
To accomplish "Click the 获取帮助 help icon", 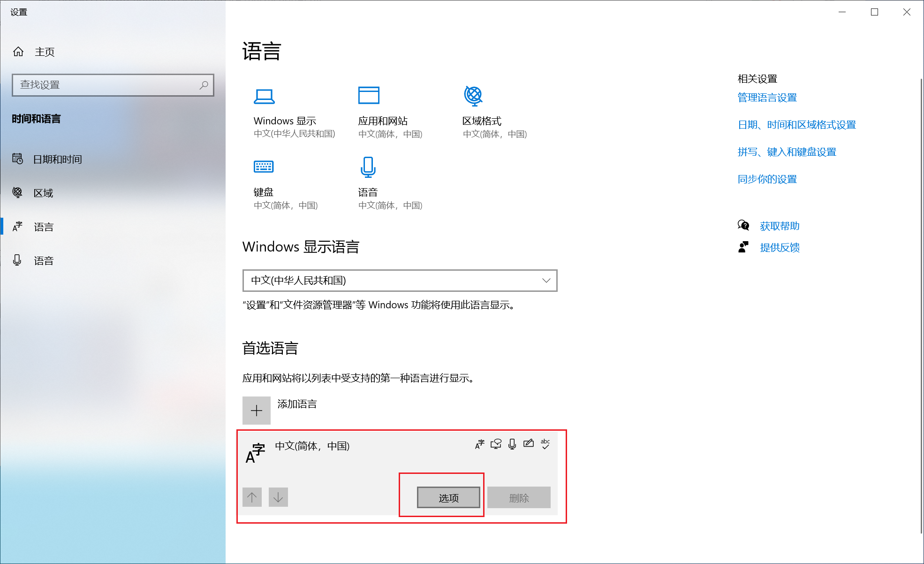I will click(x=743, y=225).
